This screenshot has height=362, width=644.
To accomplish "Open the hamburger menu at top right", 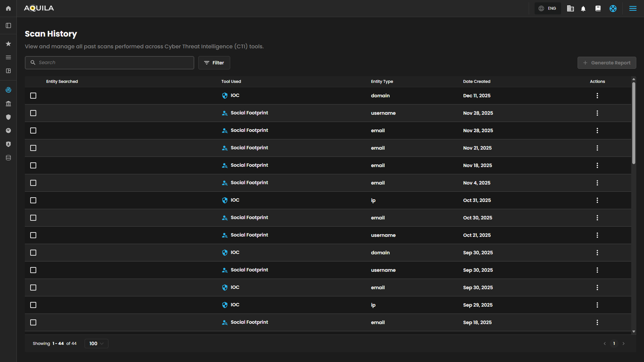I will (x=633, y=9).
